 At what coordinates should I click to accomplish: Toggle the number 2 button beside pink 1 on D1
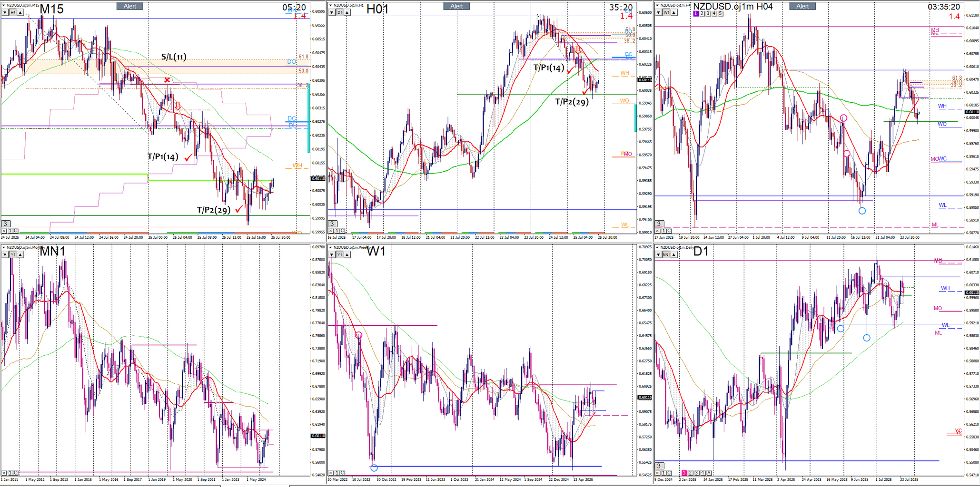[x=690, y=473]
